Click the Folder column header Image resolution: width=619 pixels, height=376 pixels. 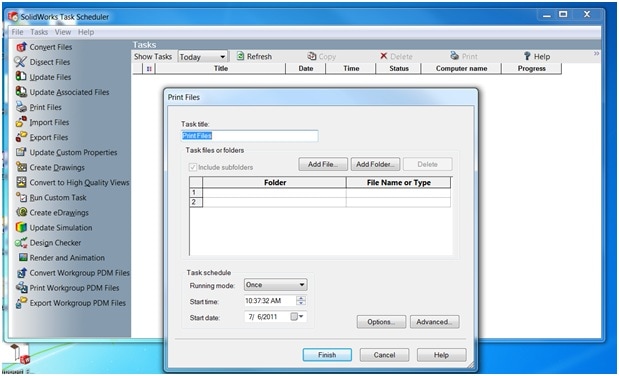click(x=275, y=182)
